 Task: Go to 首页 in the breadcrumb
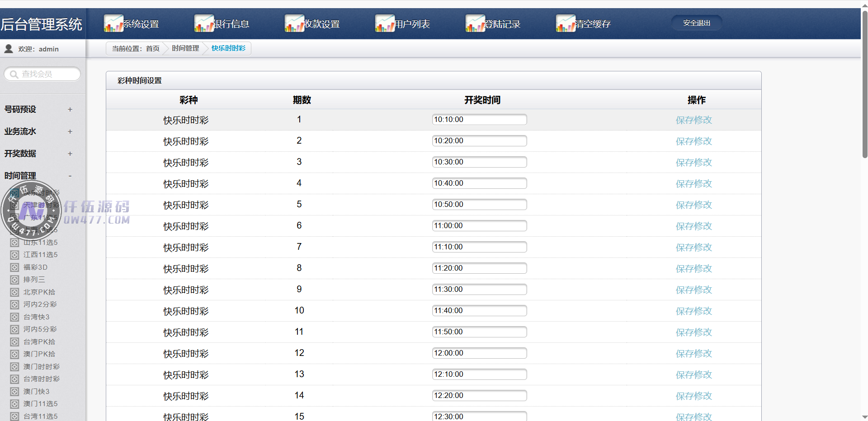[x=152, y=48]
